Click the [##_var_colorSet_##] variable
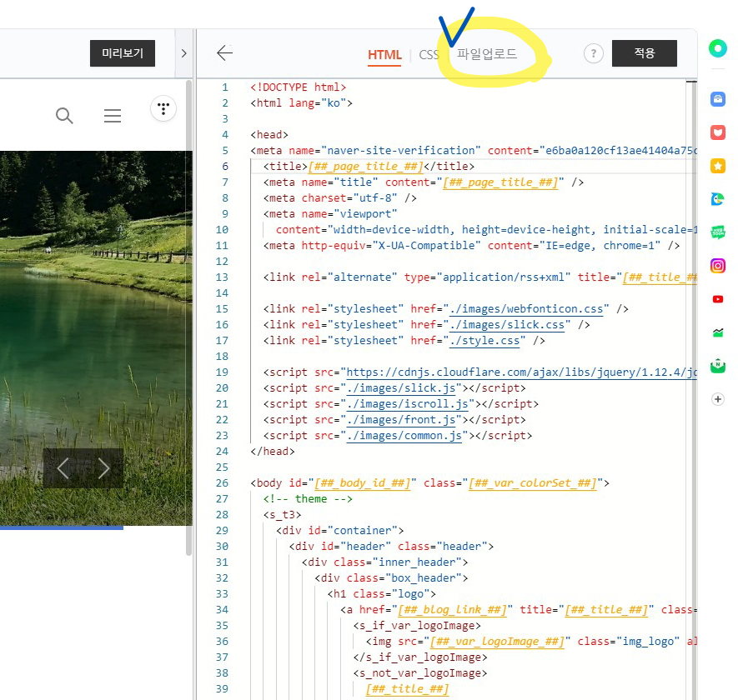Image resolution: width=738 pixels, height=700 pixels. [532, 483]
